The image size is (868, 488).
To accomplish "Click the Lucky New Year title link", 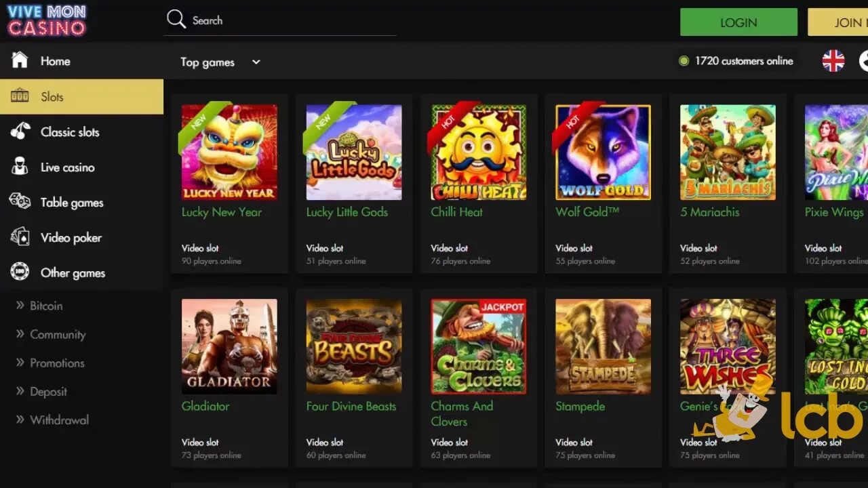I will tap(221, 212).
